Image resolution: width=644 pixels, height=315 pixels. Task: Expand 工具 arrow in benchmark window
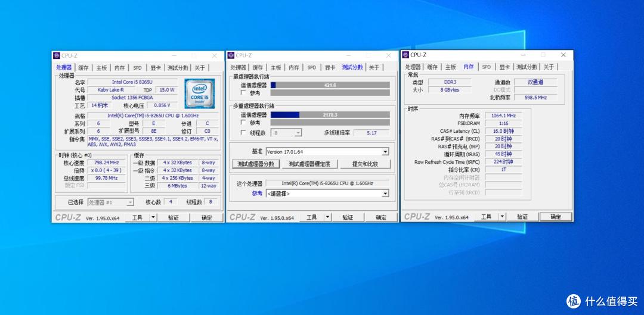point(327,217)
